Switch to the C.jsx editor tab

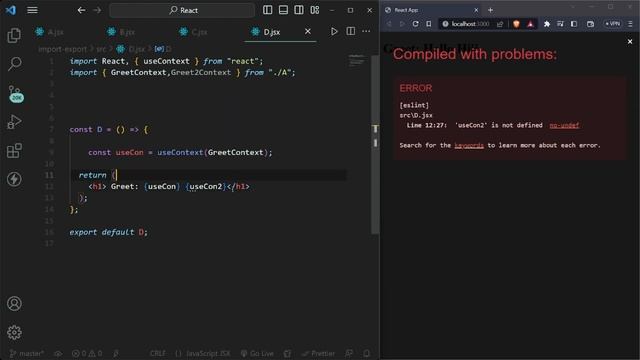pyautogui.click(x=193, y=32)
